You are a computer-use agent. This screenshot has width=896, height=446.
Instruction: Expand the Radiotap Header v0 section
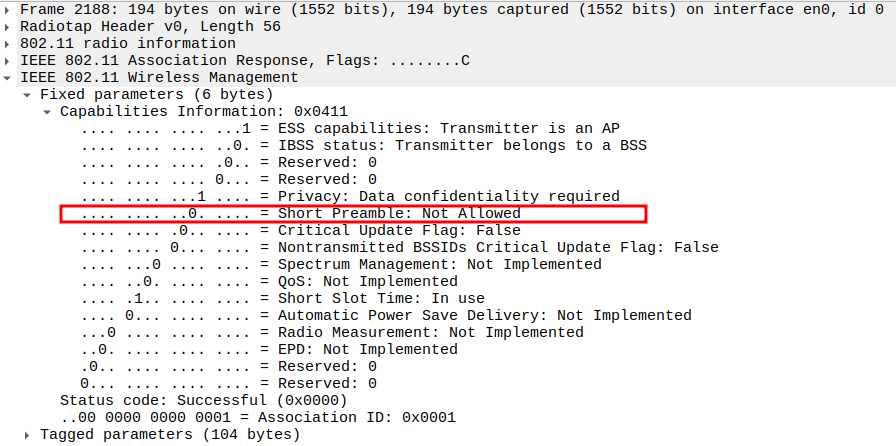[9, 27]
